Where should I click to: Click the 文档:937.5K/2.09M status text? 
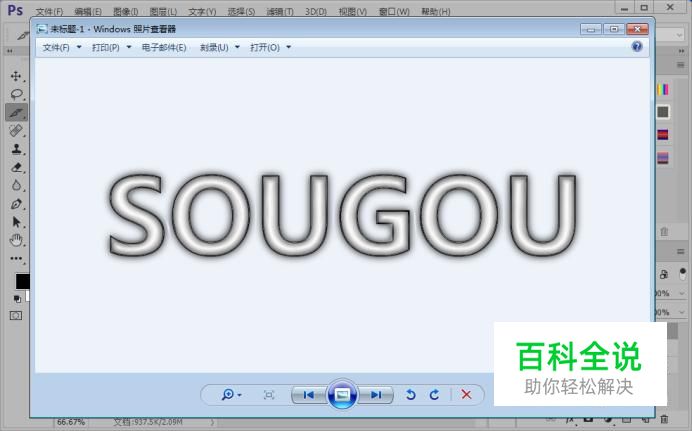(x=148, y=422)
